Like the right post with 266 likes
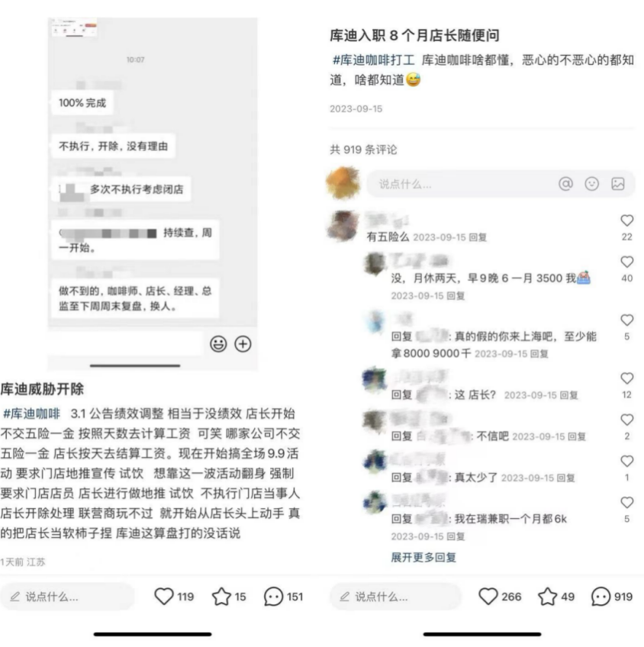The height and width of the screenshot is (647, 644). (x=488, y=596)
